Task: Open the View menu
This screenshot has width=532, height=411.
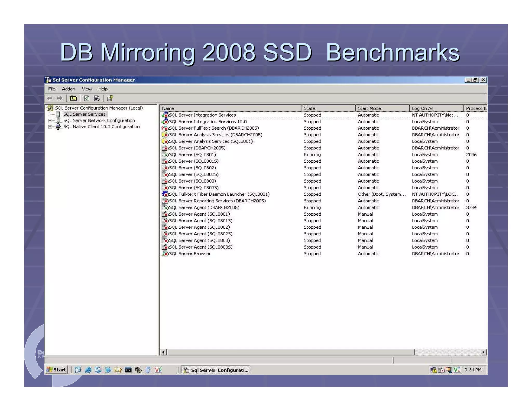Action: (x=87, y=89)
